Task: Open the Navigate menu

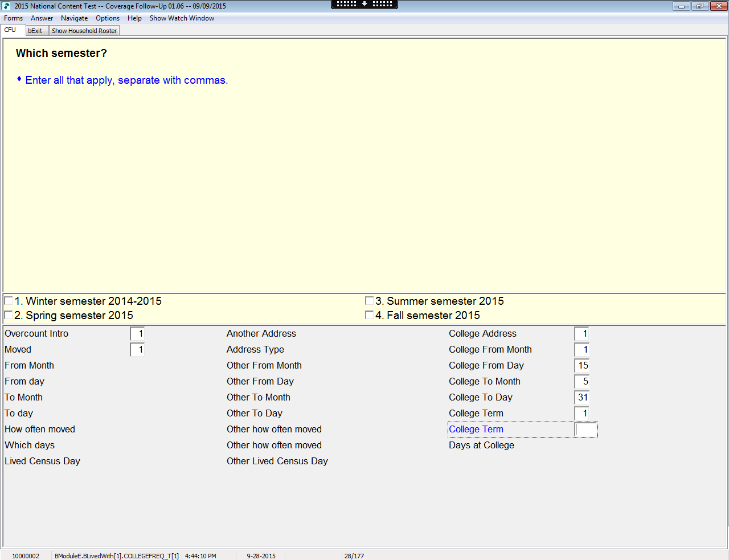Action: (x=74, y=18)
